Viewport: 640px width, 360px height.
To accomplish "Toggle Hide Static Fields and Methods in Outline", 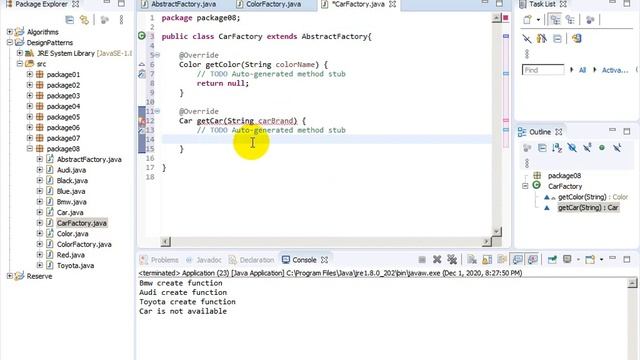I will pyautogui.click(x=587, y=148).
